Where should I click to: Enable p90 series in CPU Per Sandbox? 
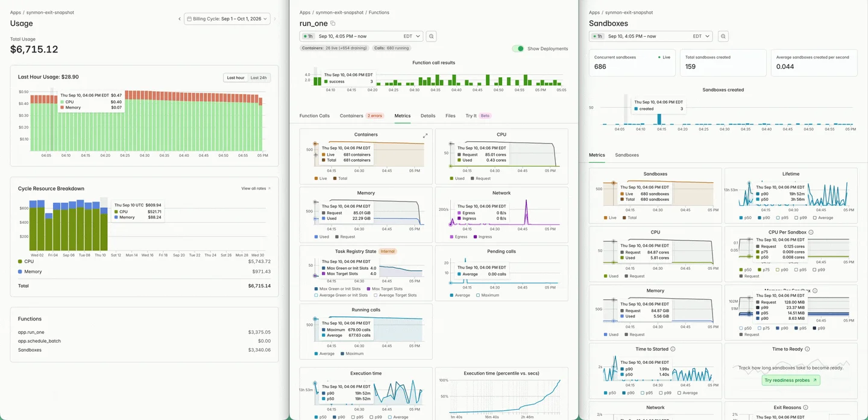pos(778,270)
